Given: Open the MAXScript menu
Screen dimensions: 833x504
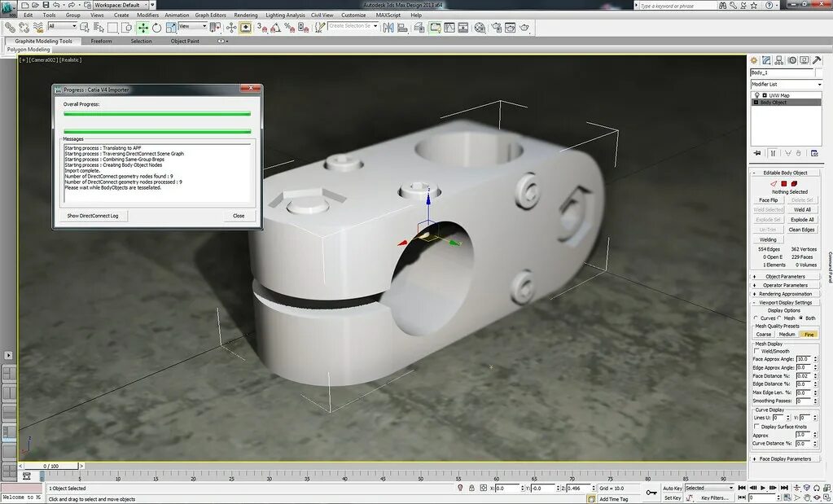Looking at the screenshot, I should coord(388,15).
